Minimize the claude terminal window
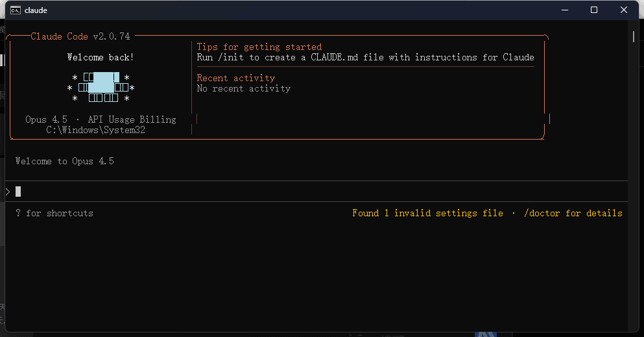The image size is (644, 337). [x=564, y=10]
